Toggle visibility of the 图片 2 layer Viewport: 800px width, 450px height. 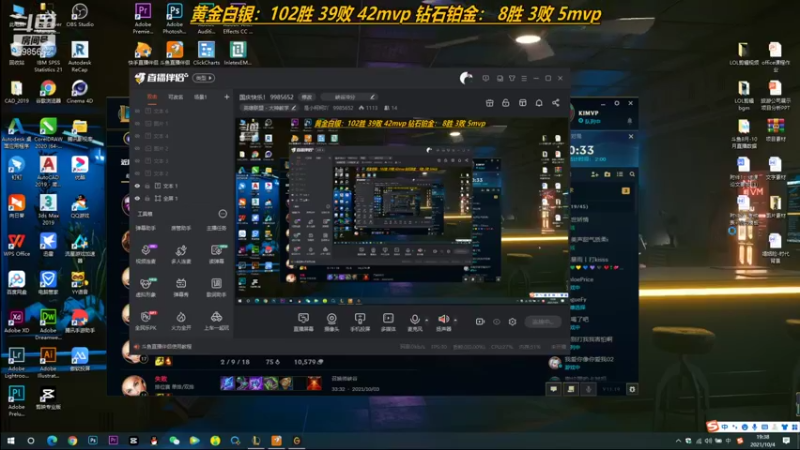(137, 148)
